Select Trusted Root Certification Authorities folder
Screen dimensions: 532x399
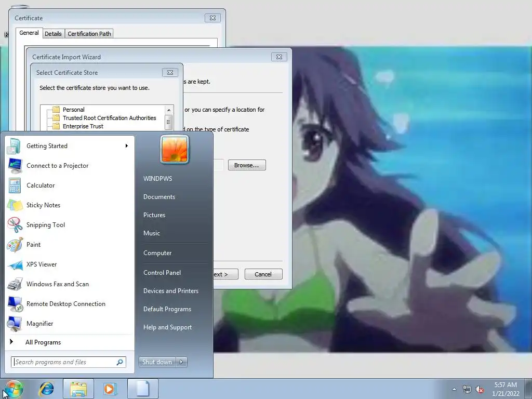pos(109,118)
